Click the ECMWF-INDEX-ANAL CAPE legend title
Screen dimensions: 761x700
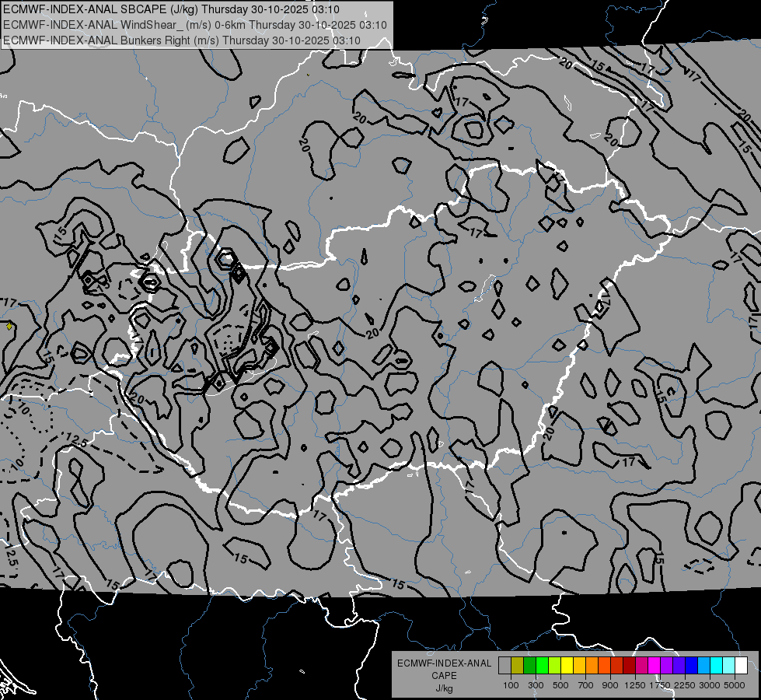[x=444, y=669]
